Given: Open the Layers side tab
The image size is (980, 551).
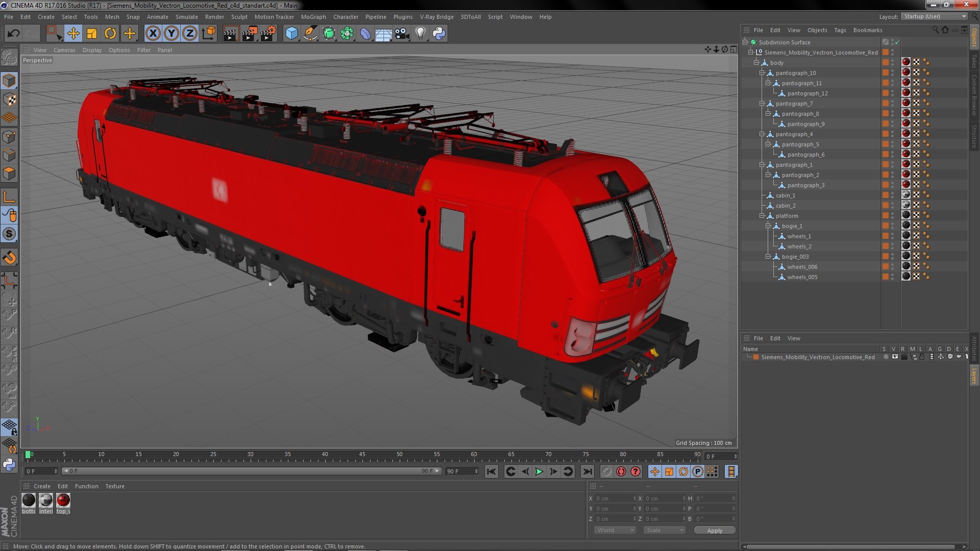Looking at the screenshot, I should pyautogui.click(x=974, y=376).
